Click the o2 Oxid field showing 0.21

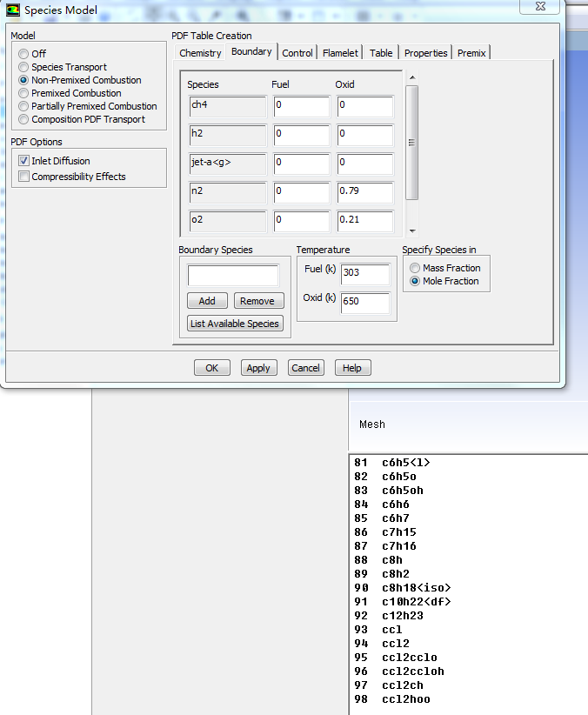point(365,222)
